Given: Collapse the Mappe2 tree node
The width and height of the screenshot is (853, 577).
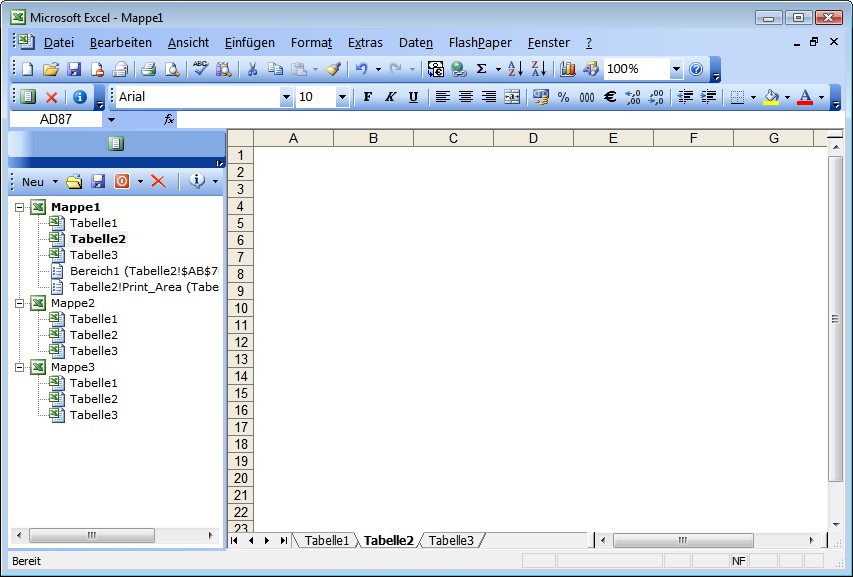Looking at the screenshot, I should [19, 303].
